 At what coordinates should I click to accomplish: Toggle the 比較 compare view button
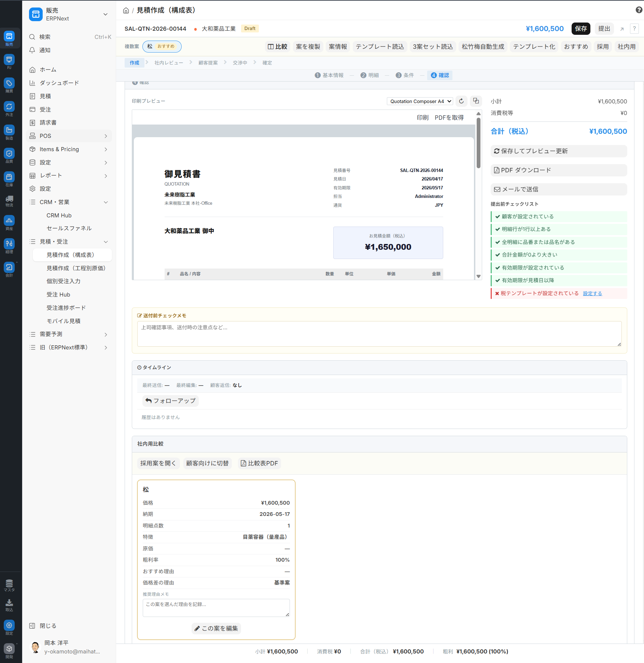click(277, 47)
